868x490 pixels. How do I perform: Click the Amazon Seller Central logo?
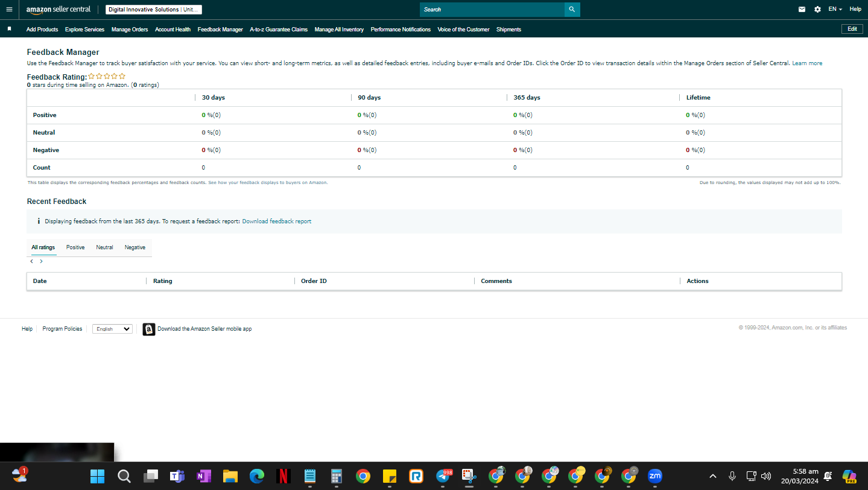click(59, 10)
